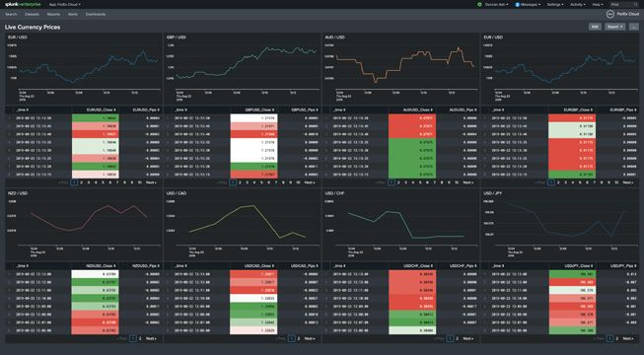Go to page 3 in AUDUSD table
Image resolution: width=644 pixels, height=355 pixels.
tap(405, 182)
